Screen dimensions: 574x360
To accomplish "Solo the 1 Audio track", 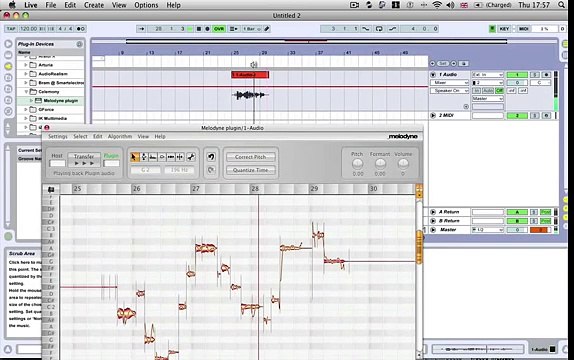I will click(535, 75).
